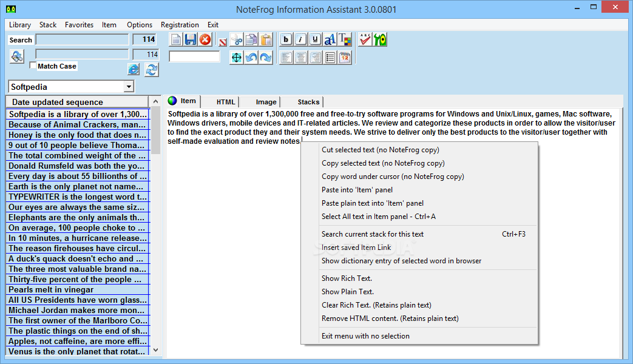Open the Registration menu
Viewport: 633px width, 364px height.
tap(180, 25)
